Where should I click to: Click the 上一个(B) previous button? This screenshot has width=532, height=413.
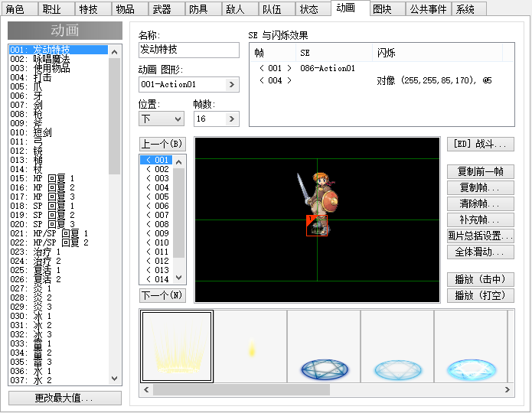click(162, 144)
